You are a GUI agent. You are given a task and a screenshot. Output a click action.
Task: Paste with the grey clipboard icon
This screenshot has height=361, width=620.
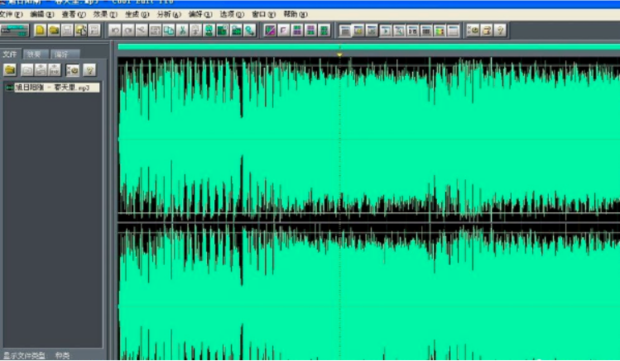click(196, 30)
